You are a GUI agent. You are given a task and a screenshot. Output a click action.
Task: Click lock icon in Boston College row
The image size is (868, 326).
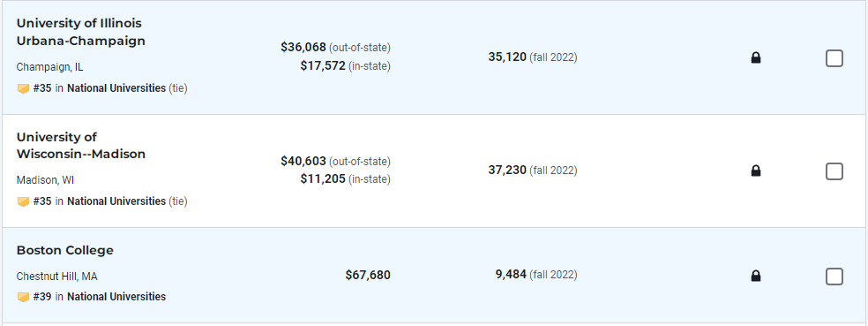[x=756, y=276]
